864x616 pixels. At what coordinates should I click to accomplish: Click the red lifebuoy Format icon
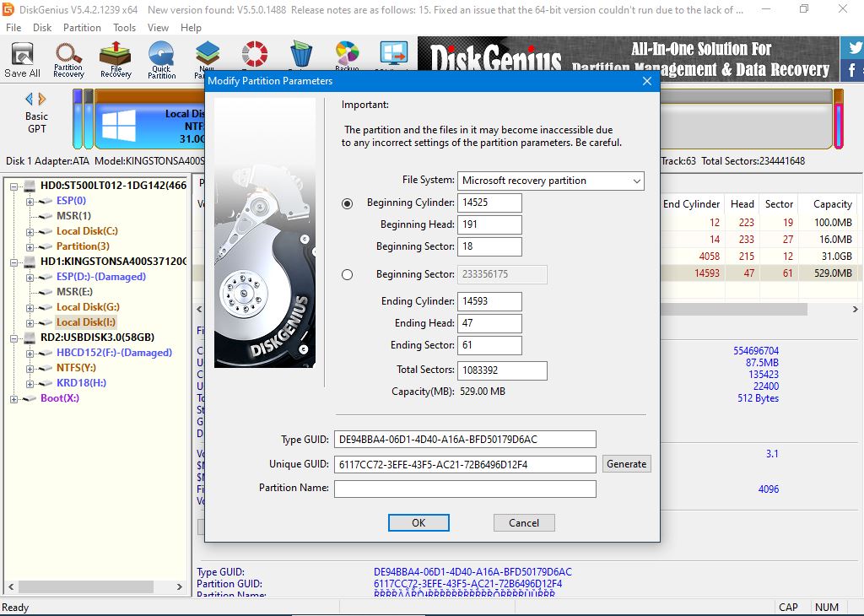(254, 54)
